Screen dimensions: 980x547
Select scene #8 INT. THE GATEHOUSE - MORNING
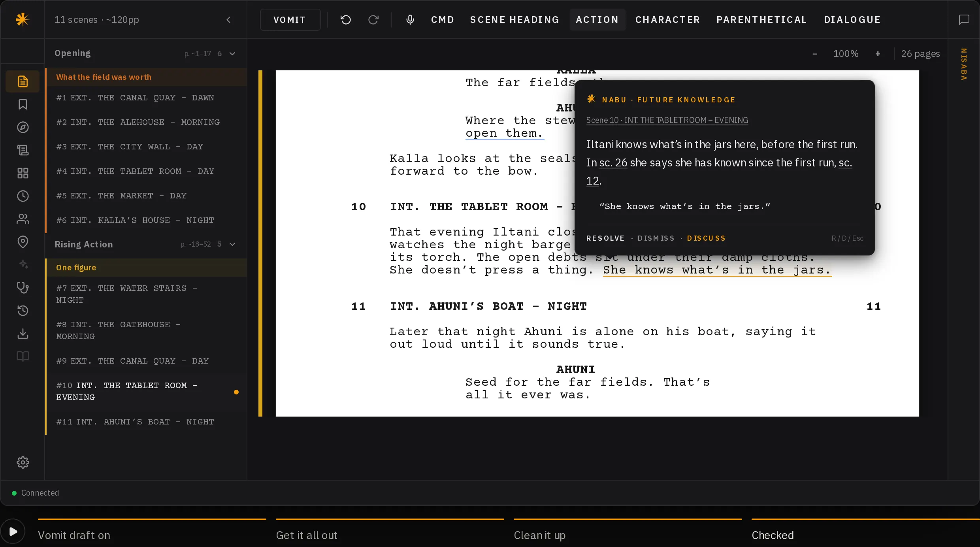pyautogui.click(x=146, y=330)
